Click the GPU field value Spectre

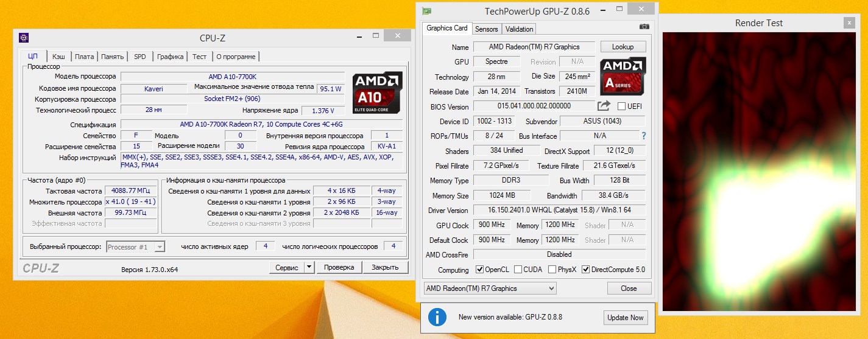point(497,61)
